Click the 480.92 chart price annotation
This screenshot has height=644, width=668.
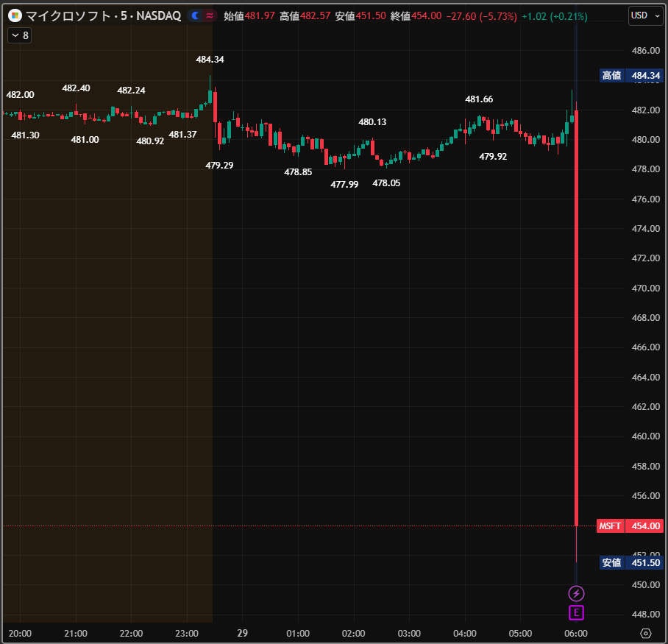point(150,141)
